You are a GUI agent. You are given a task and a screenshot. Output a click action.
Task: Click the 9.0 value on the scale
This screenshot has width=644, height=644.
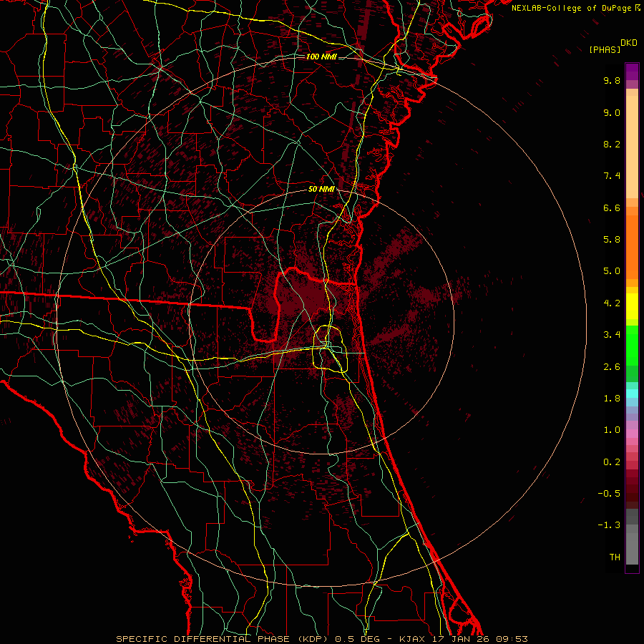612,112
